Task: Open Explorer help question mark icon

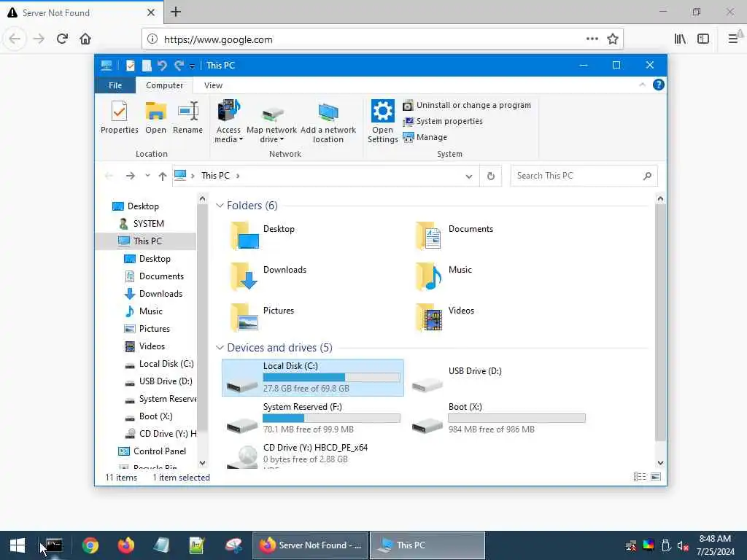Action: [x=659, y=85]
